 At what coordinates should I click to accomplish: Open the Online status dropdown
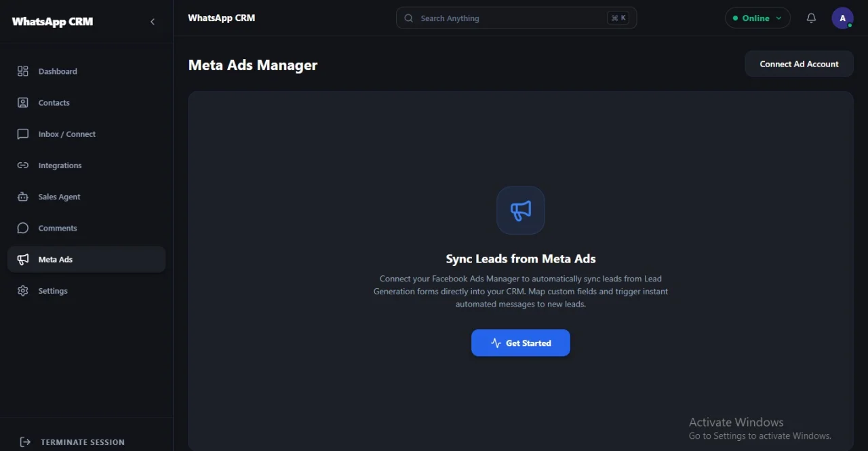(x=757, y=18)
